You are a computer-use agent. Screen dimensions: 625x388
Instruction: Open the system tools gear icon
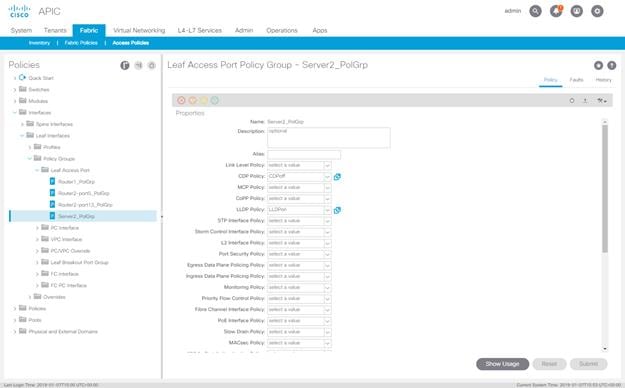[597, 11]
